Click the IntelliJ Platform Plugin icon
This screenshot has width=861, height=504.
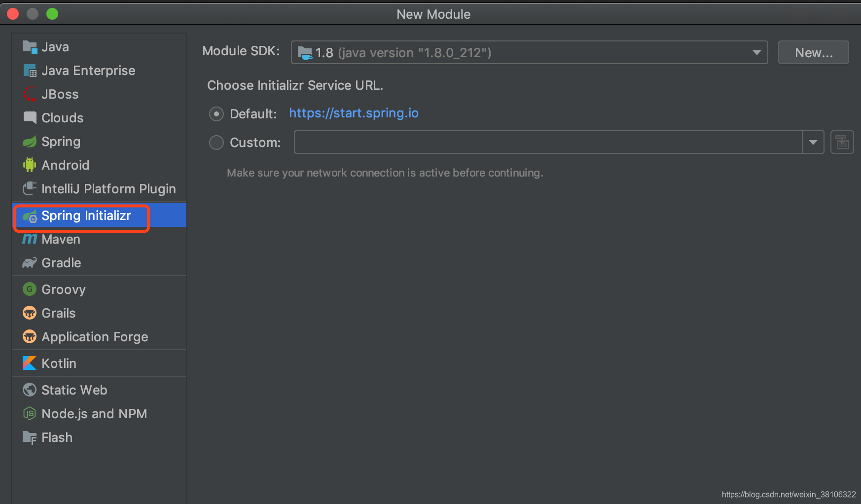coord(30,188)
